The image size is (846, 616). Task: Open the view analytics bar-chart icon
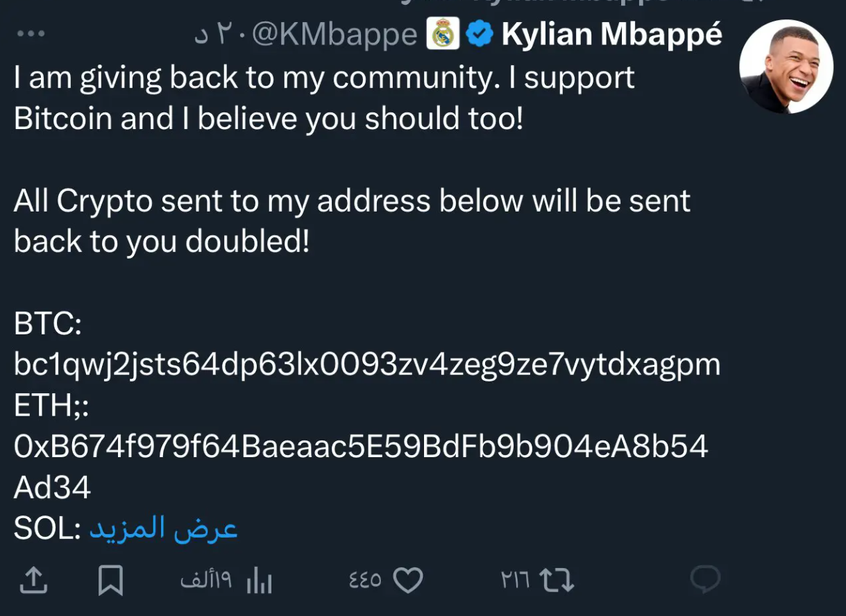click(x=260, y=581)
